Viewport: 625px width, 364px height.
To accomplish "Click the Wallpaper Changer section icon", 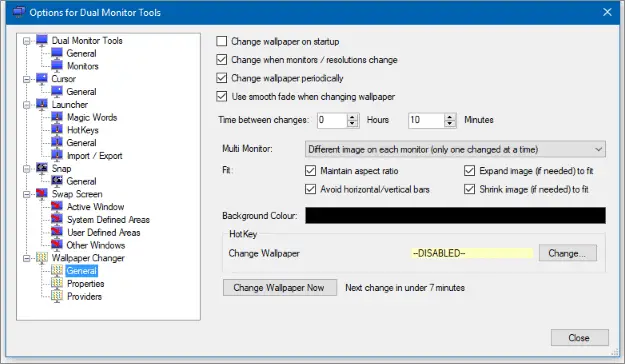I will click(x=41, y=258).
